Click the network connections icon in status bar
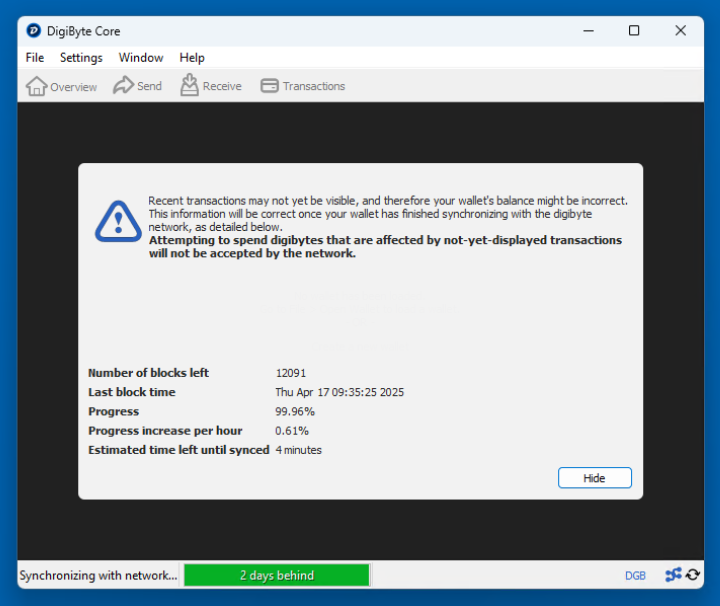 coord(673,574)
